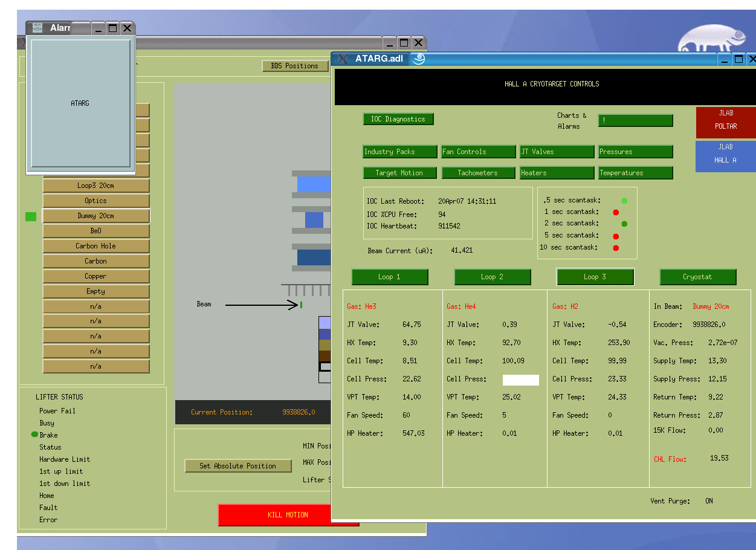
Task: Select Carbon target position
Action: (96, 261)
